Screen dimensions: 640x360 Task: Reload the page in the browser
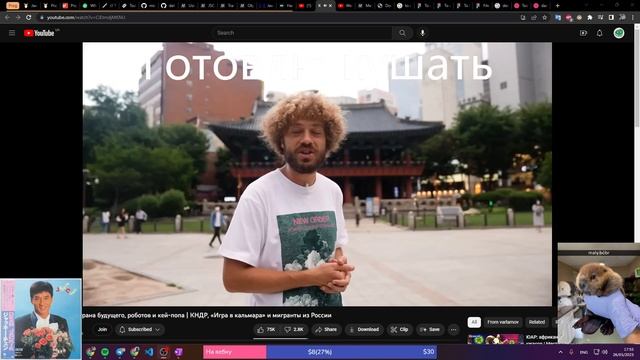(x=29, y=18)
